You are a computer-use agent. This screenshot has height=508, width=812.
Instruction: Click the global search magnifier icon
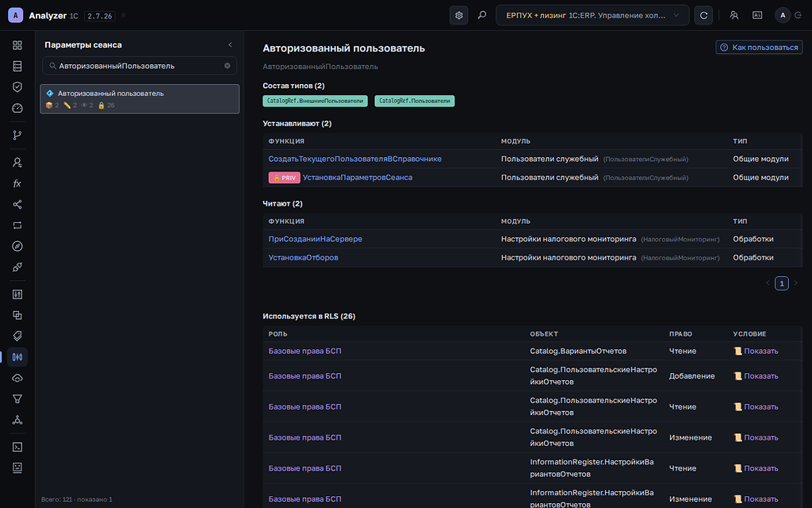pos(482,16)
